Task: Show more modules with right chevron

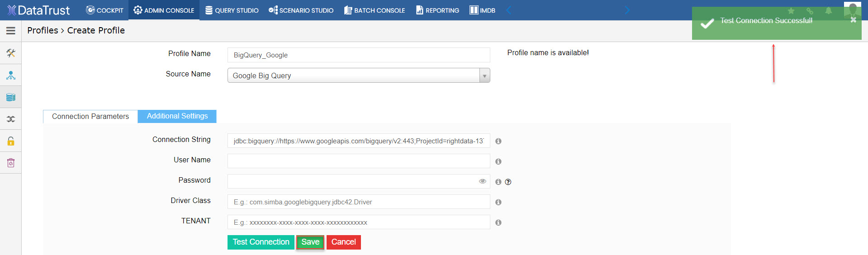Action: 627,10
